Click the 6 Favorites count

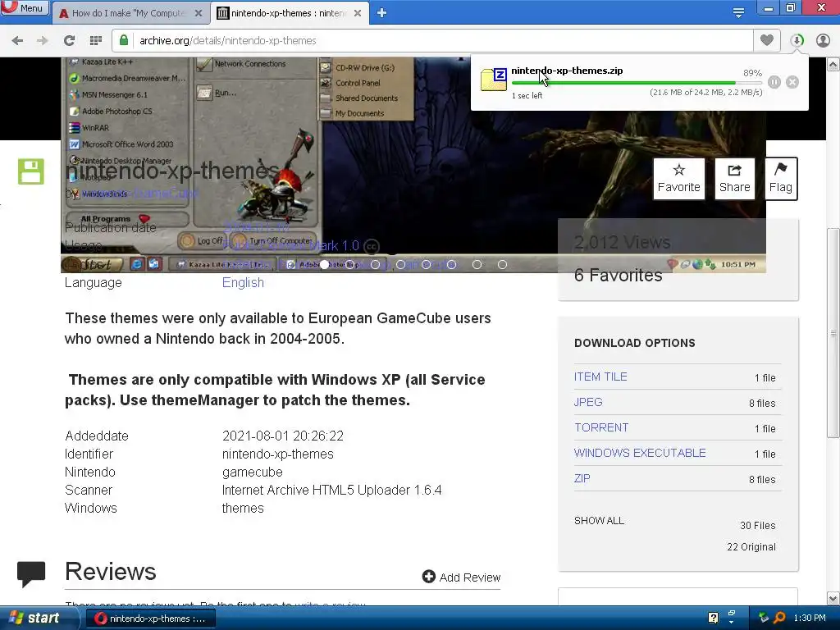point(619,275)
